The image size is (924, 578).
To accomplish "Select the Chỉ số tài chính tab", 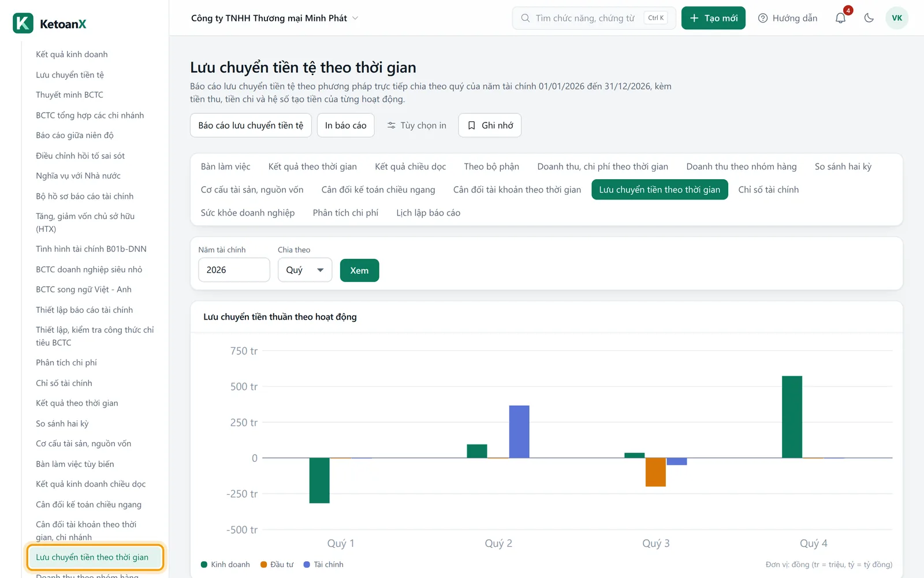I will click(x=769, y=190).
